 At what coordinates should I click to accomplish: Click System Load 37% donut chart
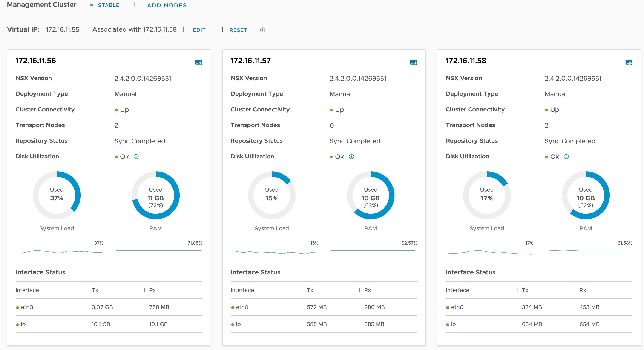[57, 195]
